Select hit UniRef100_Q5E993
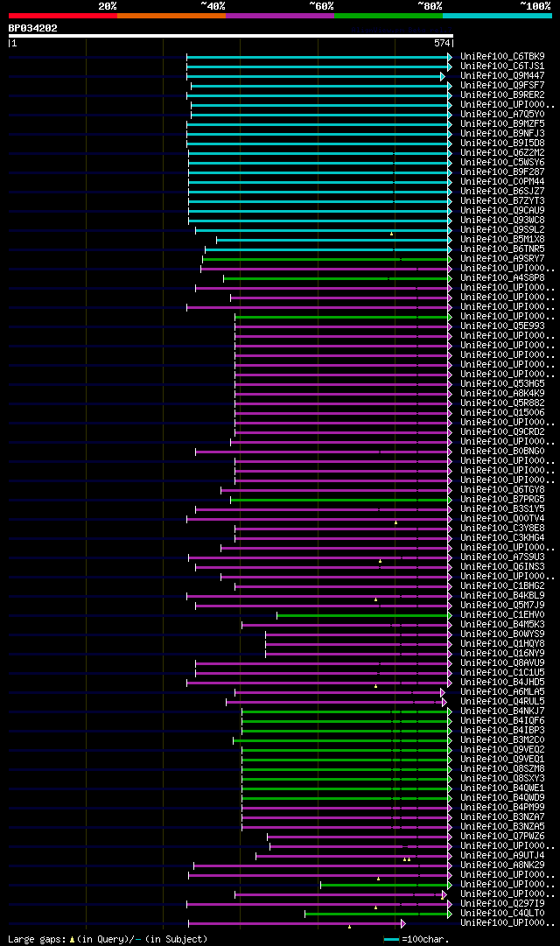The width and height of the screenshot is (560, 946). (502, 326)
